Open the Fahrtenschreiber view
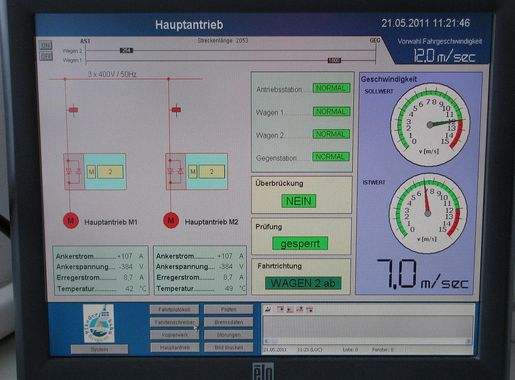515x380 pixels. 174,322
